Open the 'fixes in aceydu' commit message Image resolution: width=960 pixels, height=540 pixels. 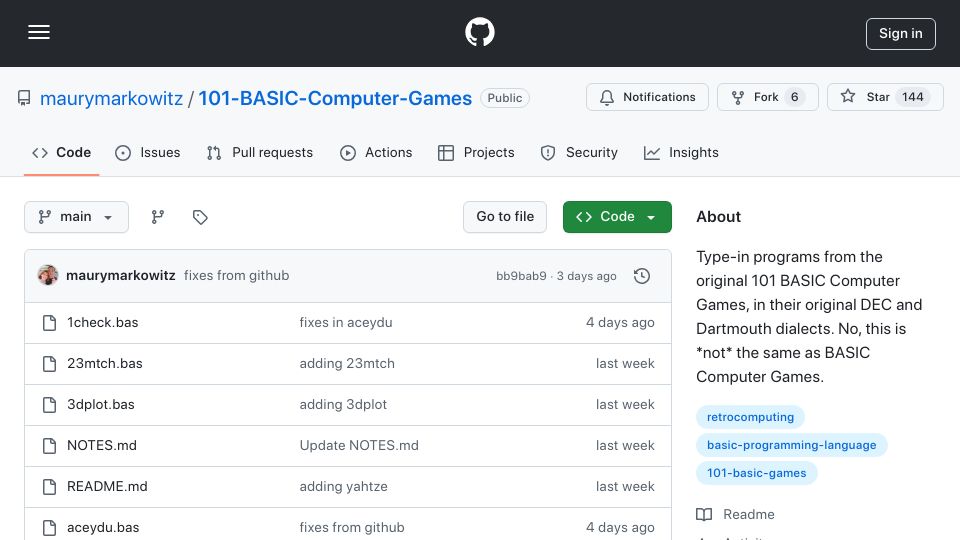(x=346, y=323)
